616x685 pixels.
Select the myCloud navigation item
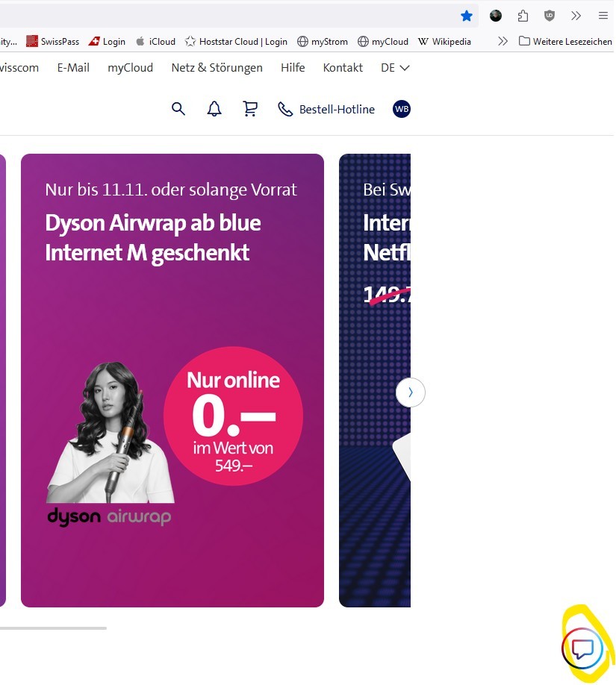[x=130, y=68]
